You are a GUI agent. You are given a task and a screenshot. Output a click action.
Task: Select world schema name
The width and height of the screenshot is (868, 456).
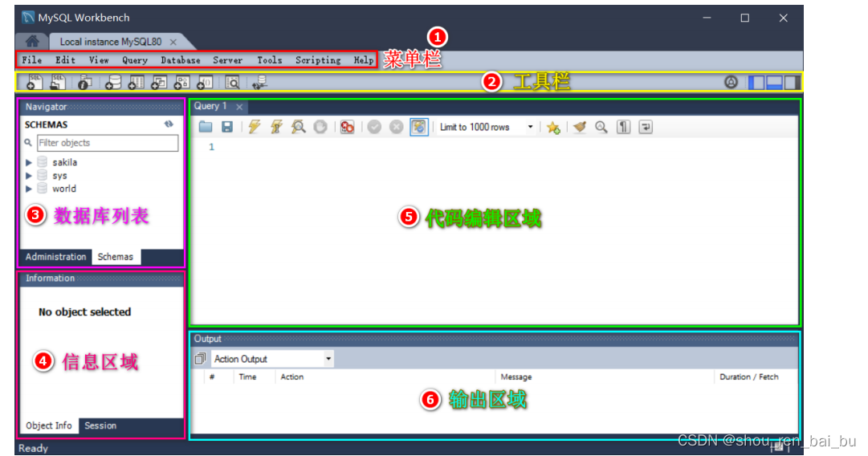point(64,189)
